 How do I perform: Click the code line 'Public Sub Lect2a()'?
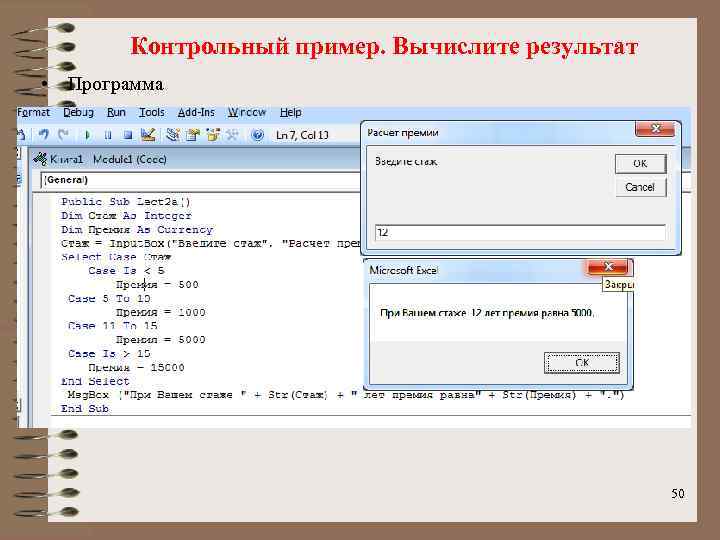click(x=125, y=202)
